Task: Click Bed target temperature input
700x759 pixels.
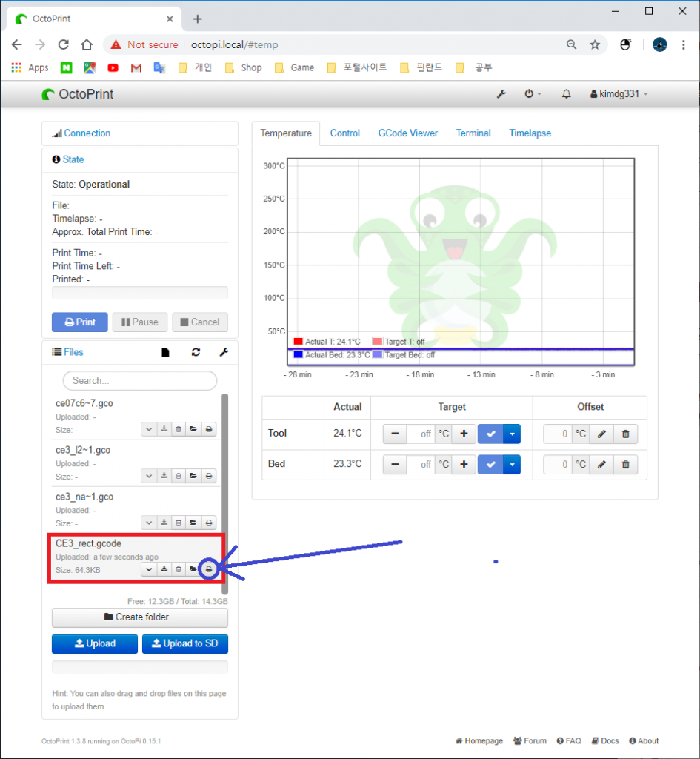Action: coord(421,464)
